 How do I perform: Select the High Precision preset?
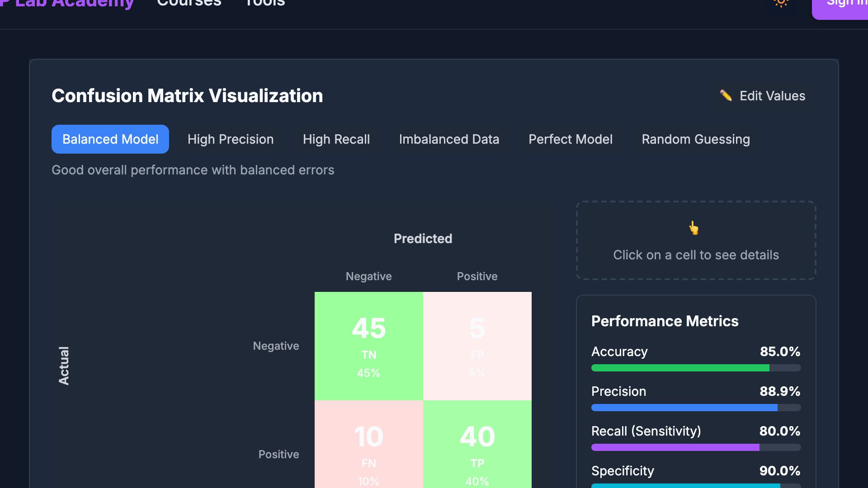coord(231,139)
